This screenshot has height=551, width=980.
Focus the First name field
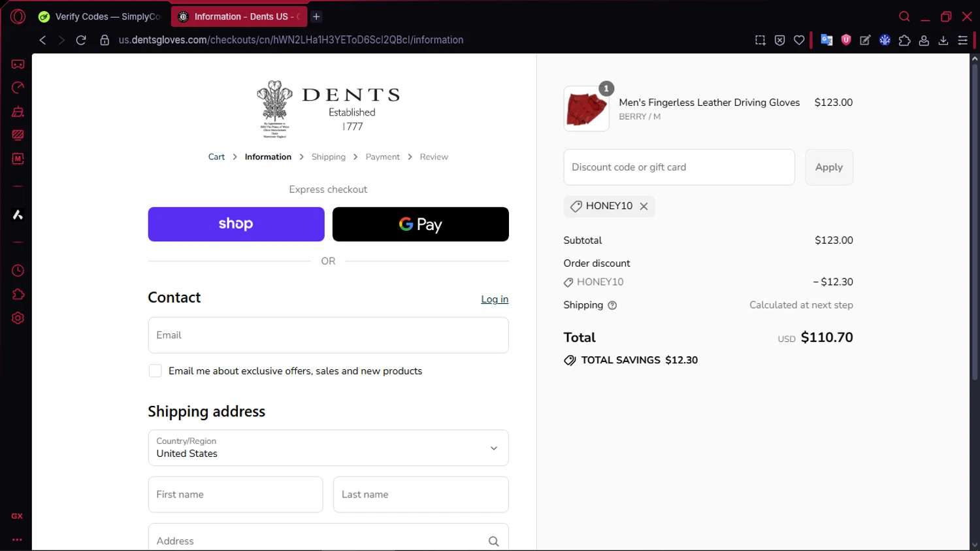(235, 495)
